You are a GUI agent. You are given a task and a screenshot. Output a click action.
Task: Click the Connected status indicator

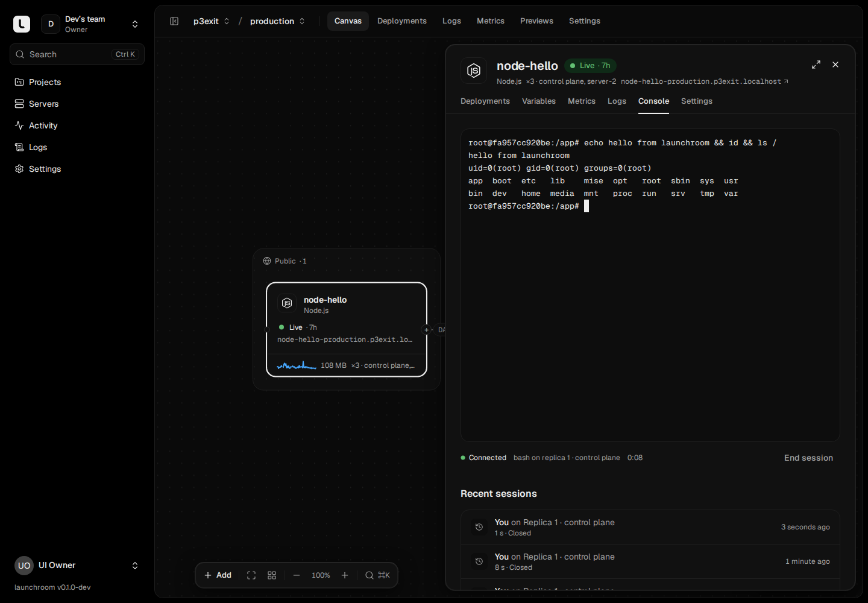coord(483,458)
